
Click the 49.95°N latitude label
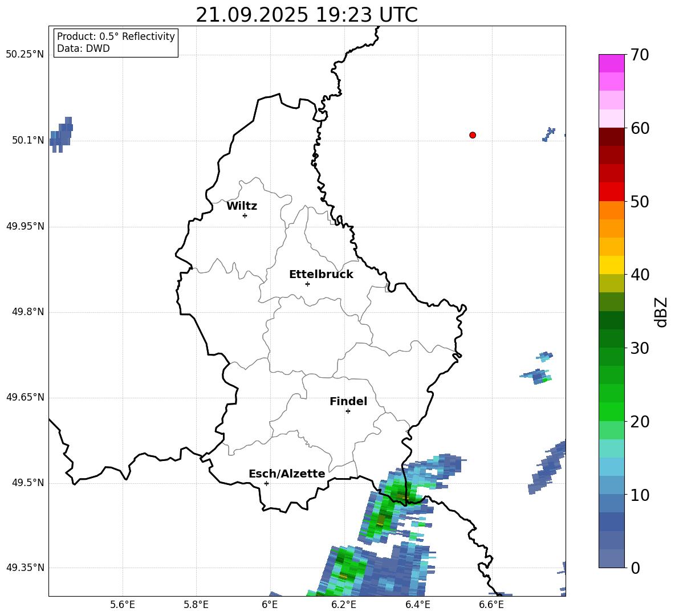(x=25, y=226)
